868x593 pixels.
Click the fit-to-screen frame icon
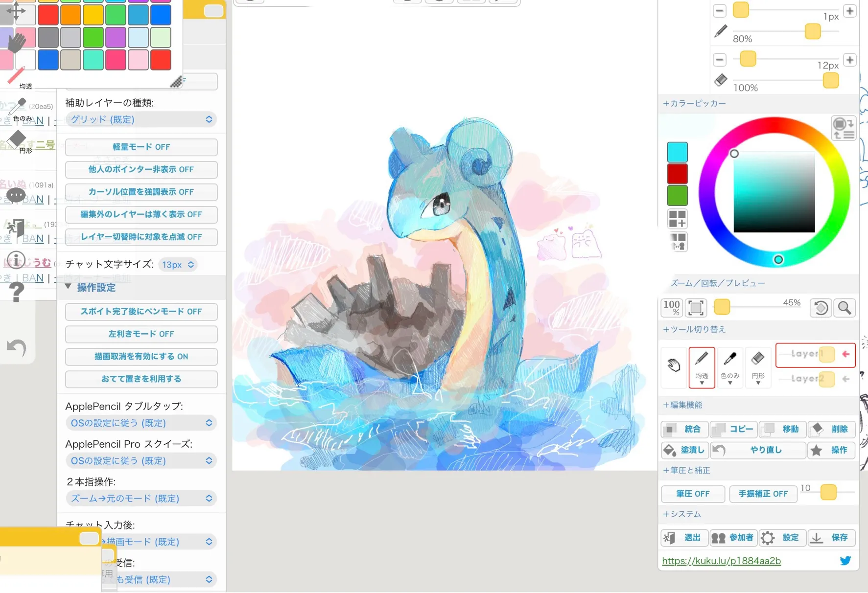(696, 308)
